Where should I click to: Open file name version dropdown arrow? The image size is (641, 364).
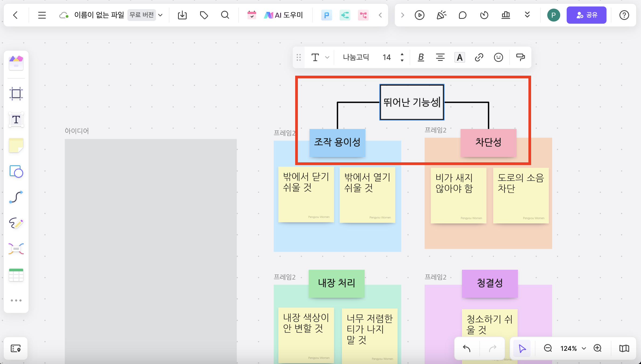161,15
